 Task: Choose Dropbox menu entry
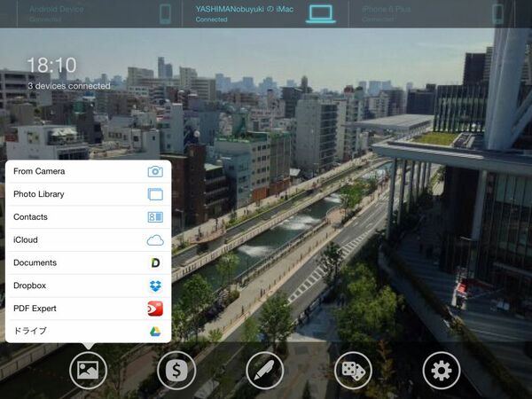88,286
